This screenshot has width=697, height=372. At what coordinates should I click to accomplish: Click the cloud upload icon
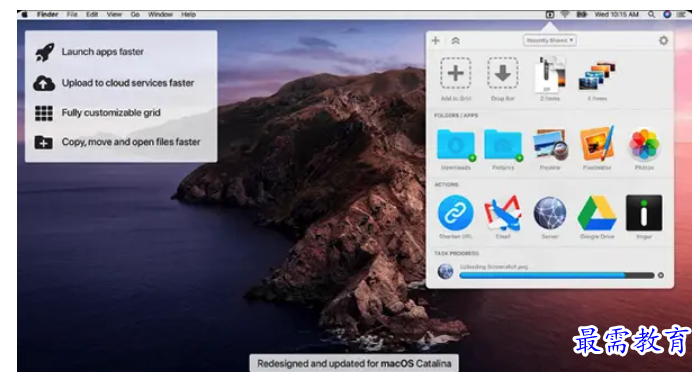(44, 83)
